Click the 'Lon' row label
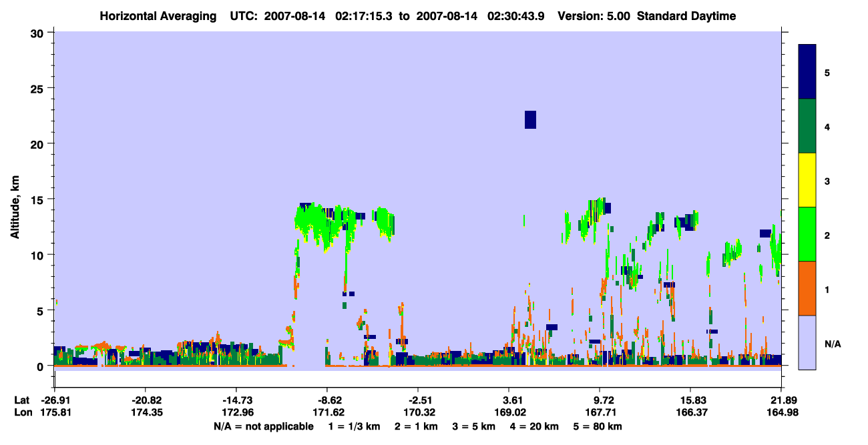This screenshot has height=445, width=868. tap(22, 412)
